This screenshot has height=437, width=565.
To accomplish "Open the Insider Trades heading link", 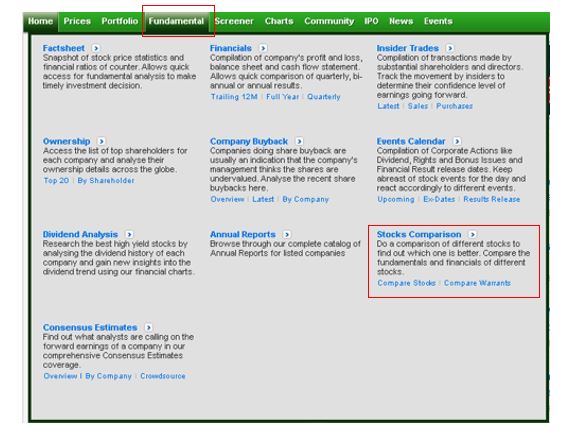I will (408, 48).
